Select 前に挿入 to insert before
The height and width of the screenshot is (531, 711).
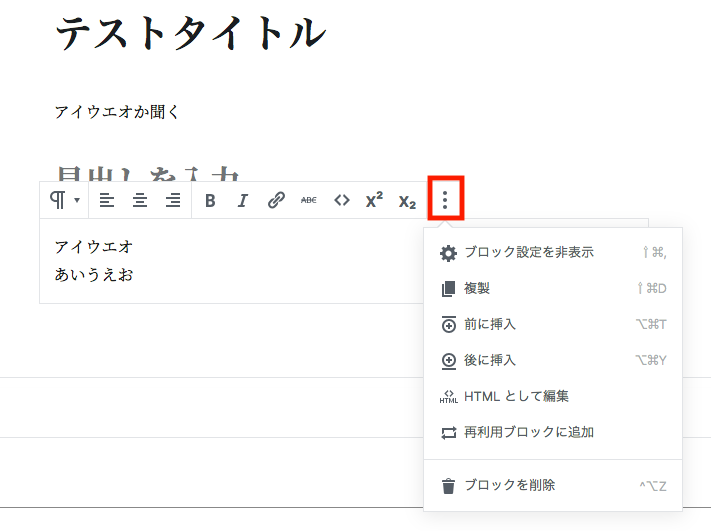[490, 325]
